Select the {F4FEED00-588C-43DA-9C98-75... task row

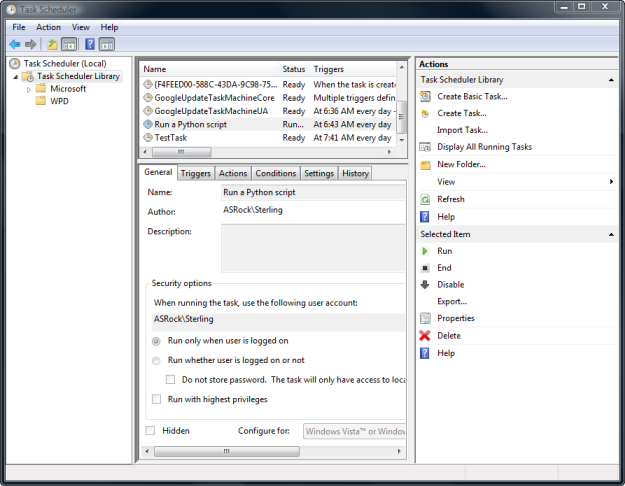(269, 85)
